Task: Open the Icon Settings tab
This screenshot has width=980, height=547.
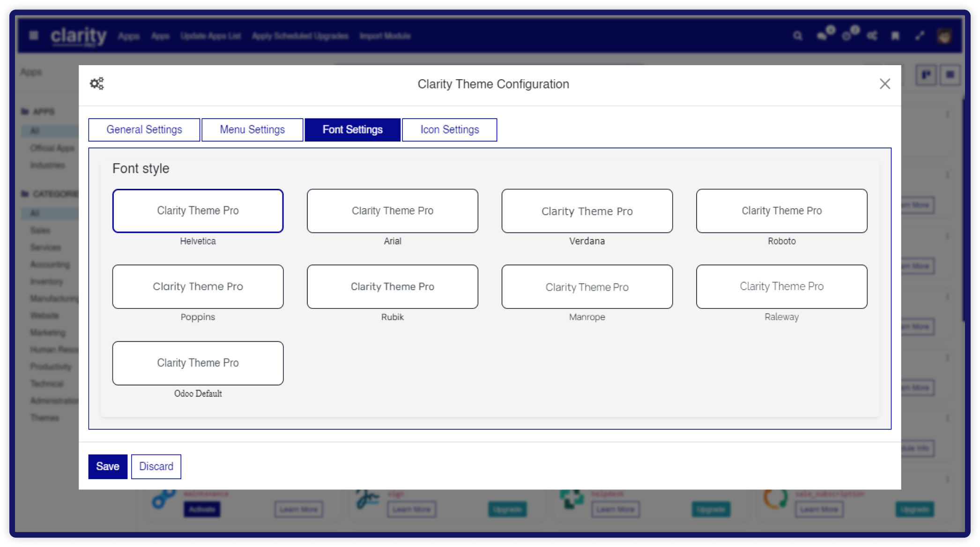Action: point(450,130)
